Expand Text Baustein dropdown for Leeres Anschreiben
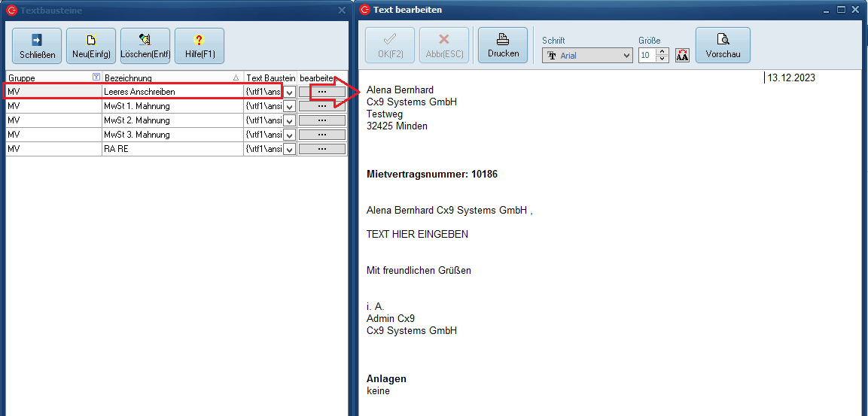This screenshot has width=868, height=416. coord(290,92)
